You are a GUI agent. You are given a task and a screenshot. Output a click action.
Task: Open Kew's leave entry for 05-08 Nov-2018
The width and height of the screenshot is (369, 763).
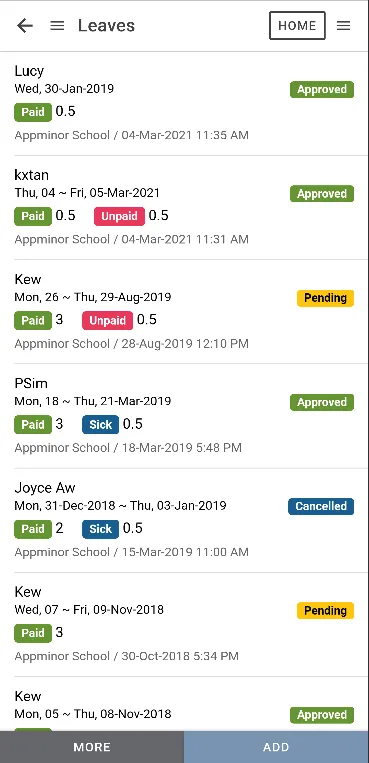pos(184,704)
